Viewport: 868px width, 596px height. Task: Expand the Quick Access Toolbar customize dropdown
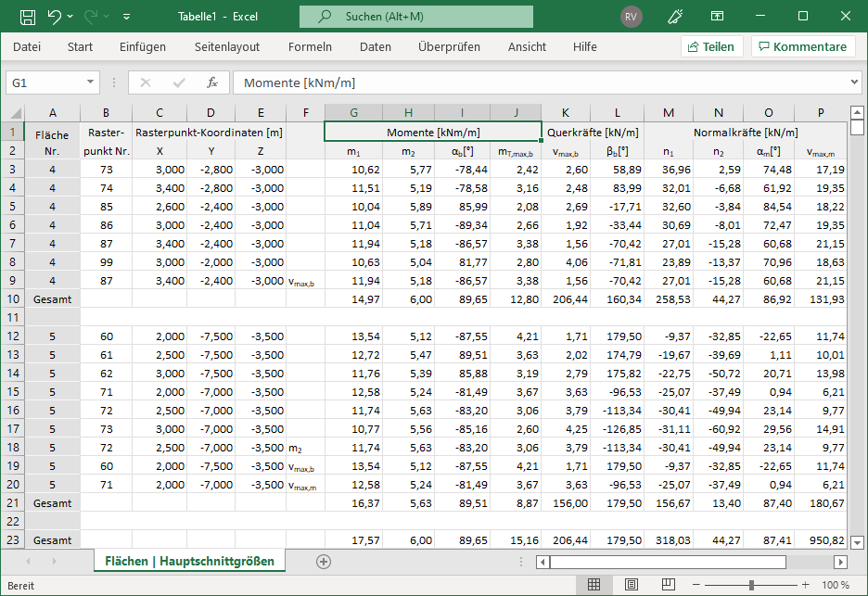pos(126,17)
